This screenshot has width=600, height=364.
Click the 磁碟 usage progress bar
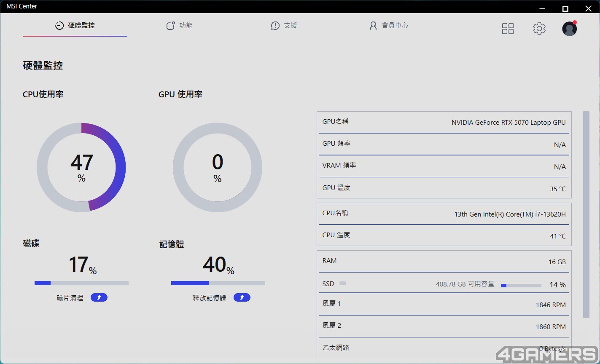coord(81,283)
